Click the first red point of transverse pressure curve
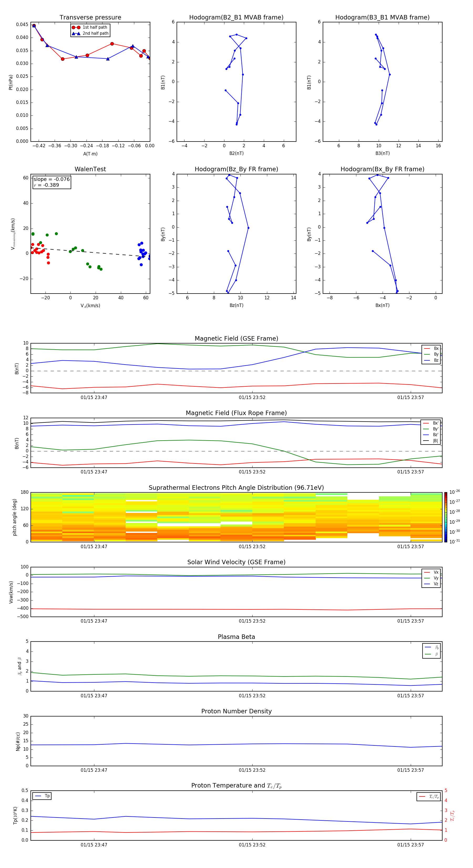Image resolution: width=473 pixels, height=868 pixels. 34,26
